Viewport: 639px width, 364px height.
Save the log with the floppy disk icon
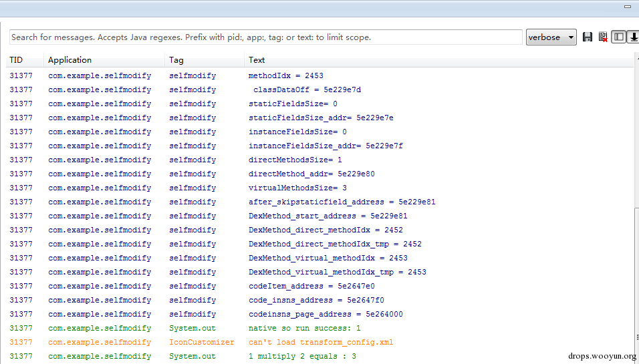588,37
